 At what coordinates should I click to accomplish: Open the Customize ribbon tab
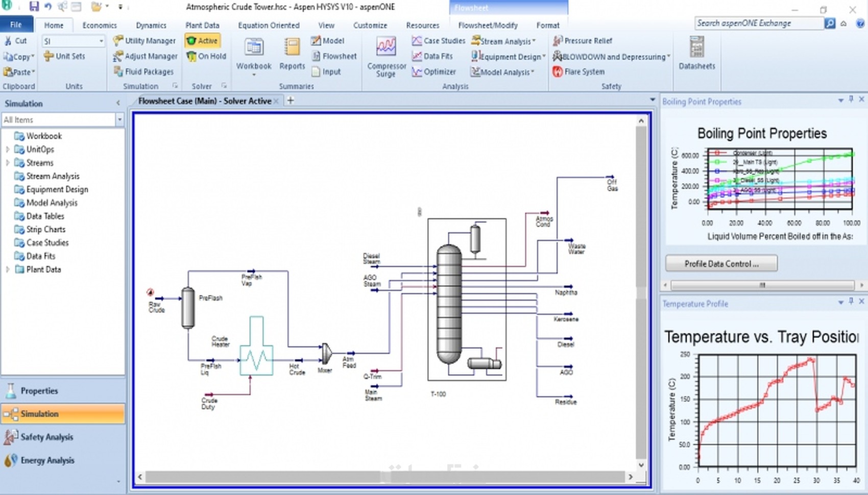370,25
